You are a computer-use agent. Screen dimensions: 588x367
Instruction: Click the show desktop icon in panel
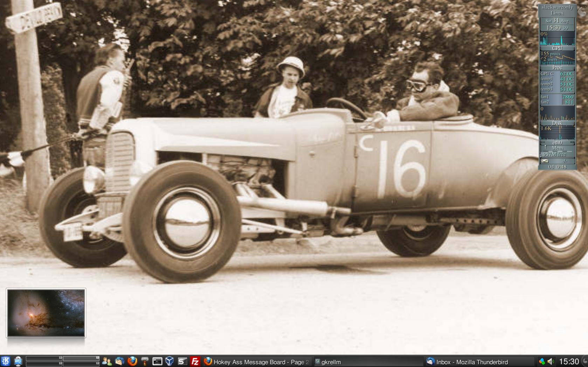(x=18, y=361)
